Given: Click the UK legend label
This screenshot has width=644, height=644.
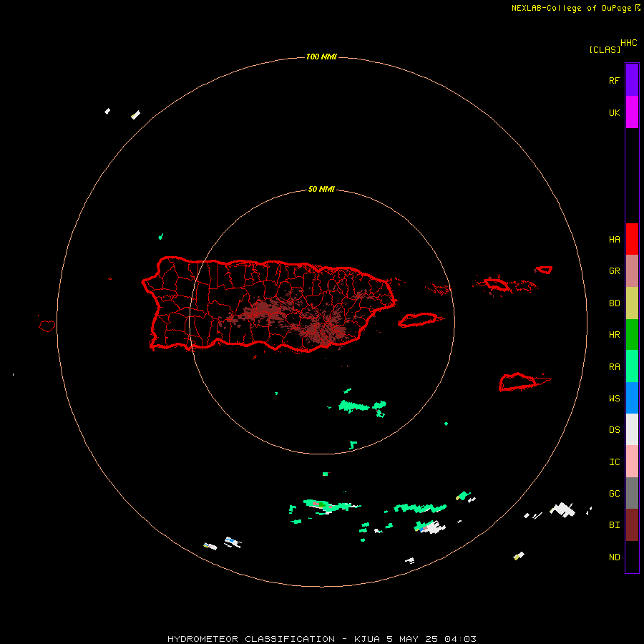Looking at the screenshot, I should 614,112.
